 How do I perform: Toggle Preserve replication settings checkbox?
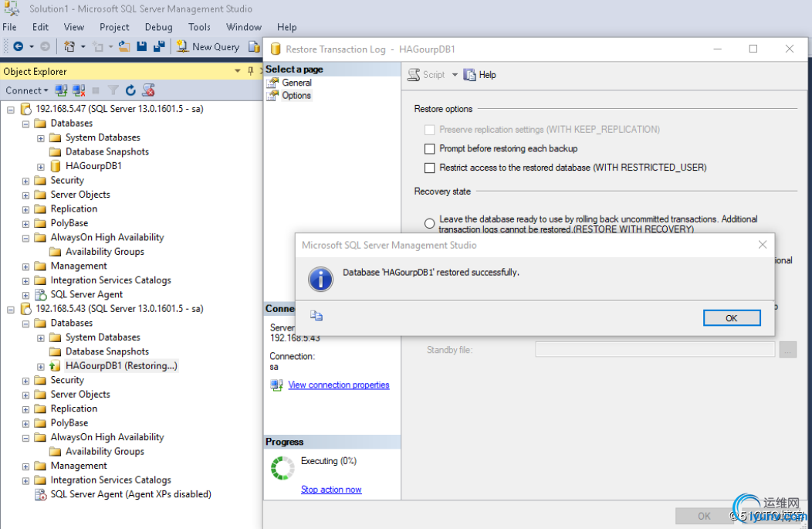click(429, 130)
